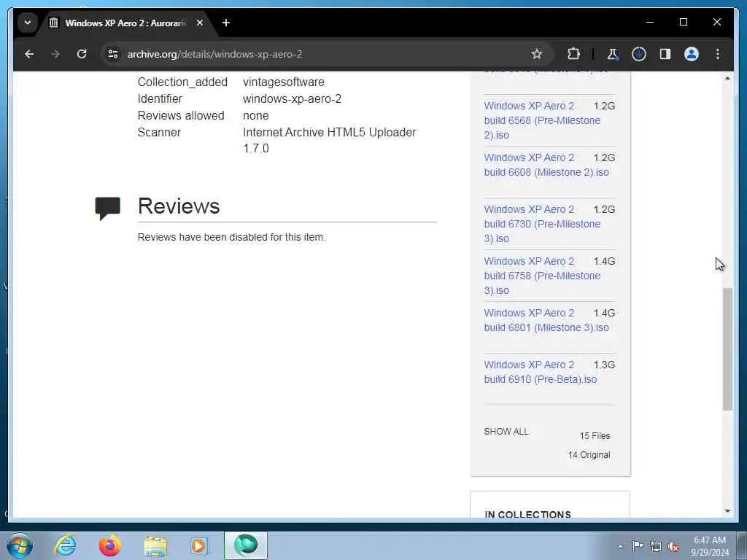This screenshot has width=747, height=560.
Task: Click the scrollbar down arrow
Action: 727,511
